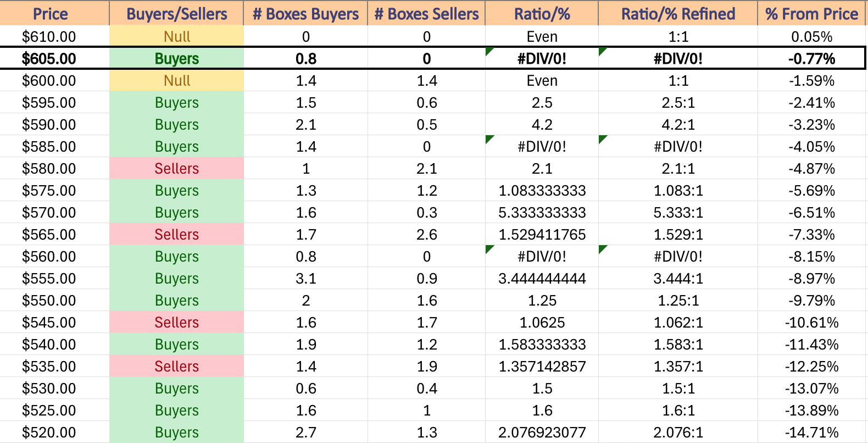Click the 3.444444444 ratio cell
This screenshot has width=868, height=443.
(x=542, y=278)
